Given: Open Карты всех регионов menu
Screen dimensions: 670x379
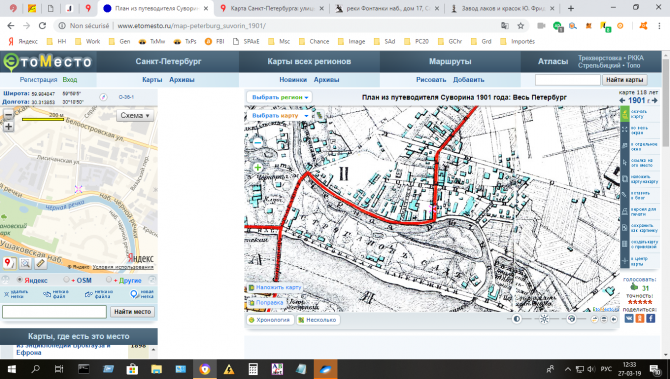Looking at the screenshot, I should click(x=309, y=62).
